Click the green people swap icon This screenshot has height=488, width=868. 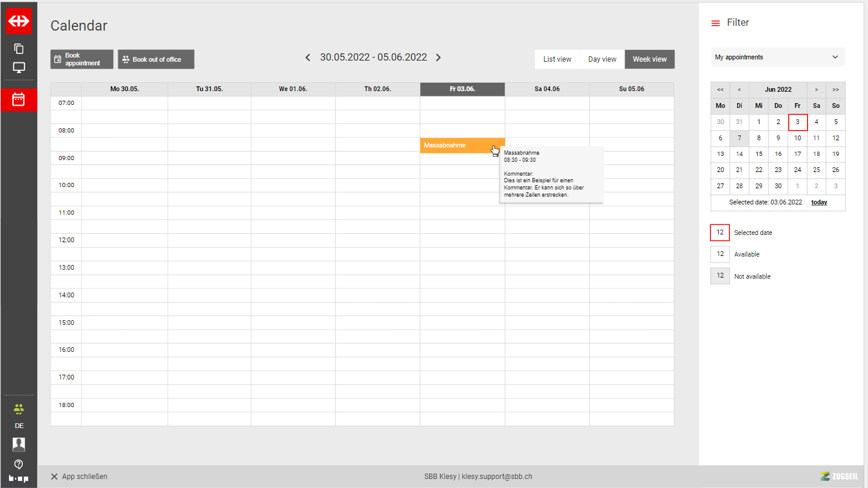[x=19, y=409]
